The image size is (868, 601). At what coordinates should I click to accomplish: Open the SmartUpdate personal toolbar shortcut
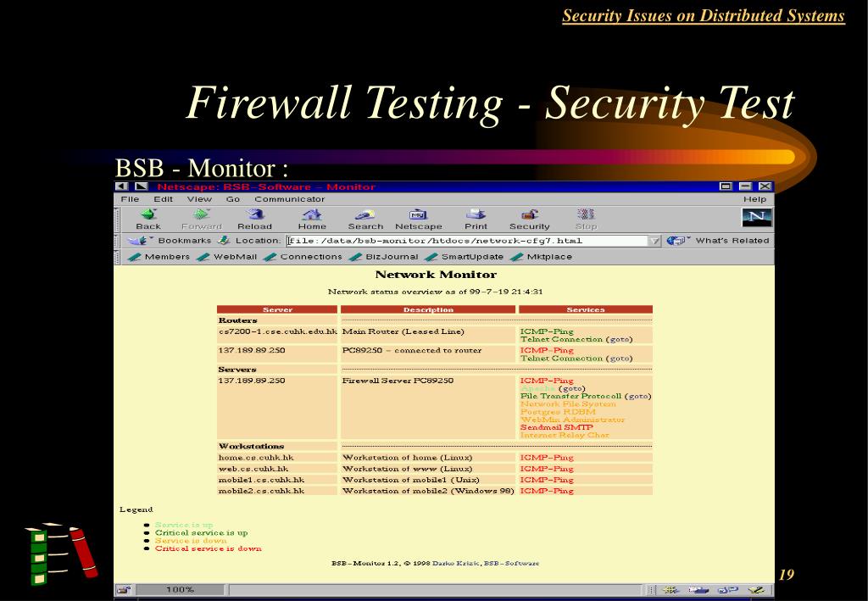point(464,257)
